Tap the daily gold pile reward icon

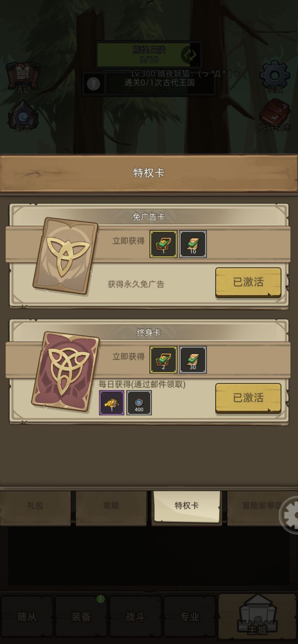pyautogui.click(x=112, y=403)
